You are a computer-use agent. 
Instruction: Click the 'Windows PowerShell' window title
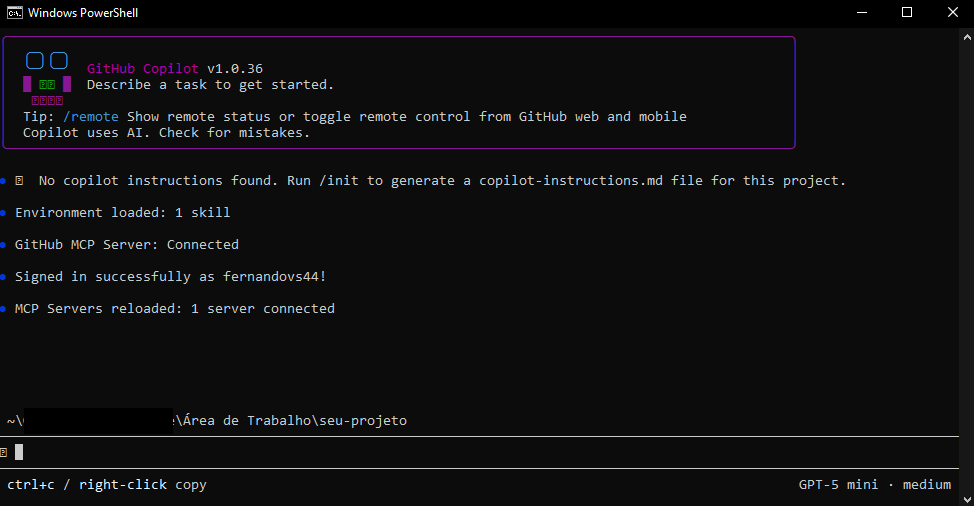84,13
